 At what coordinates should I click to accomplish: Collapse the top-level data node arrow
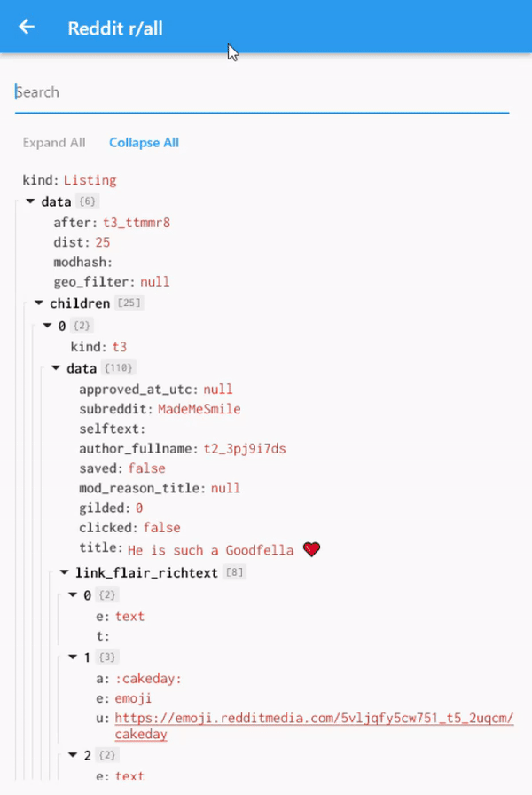coord(30,201)
